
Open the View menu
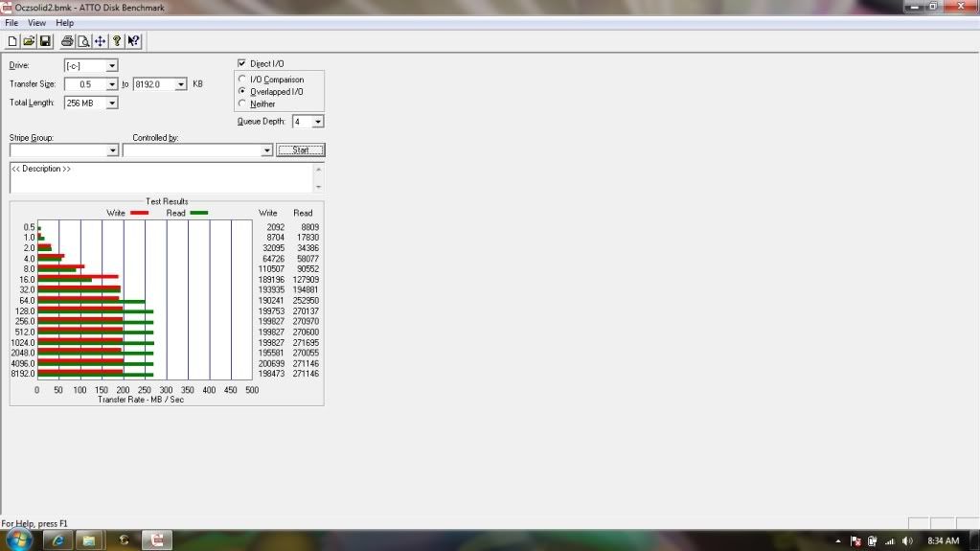point(36,23)
